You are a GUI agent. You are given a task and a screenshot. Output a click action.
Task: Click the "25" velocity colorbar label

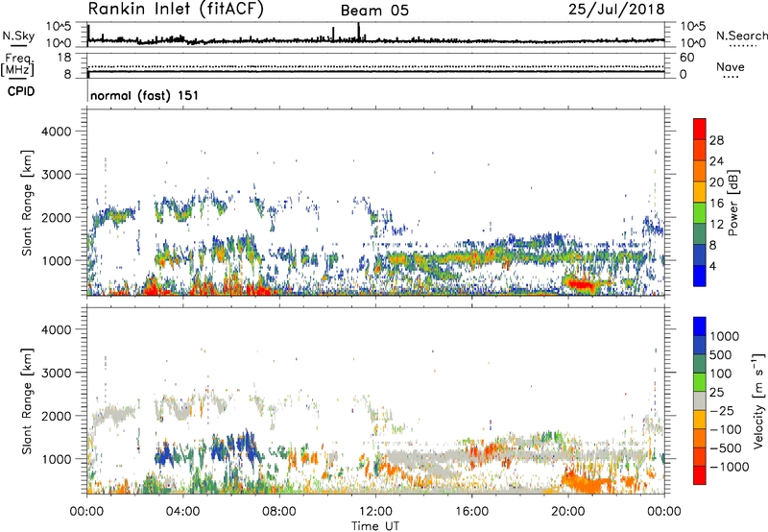(x=716, y=393)
